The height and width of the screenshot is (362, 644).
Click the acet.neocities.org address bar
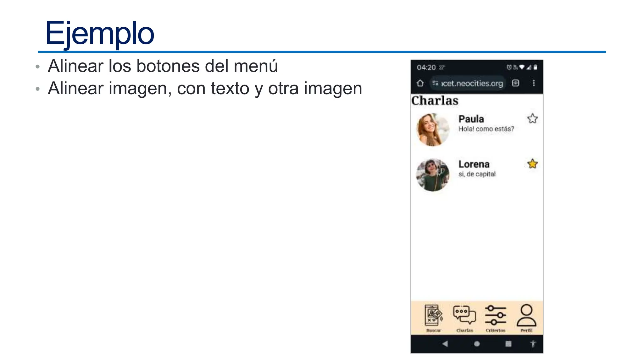click(468, 83)
